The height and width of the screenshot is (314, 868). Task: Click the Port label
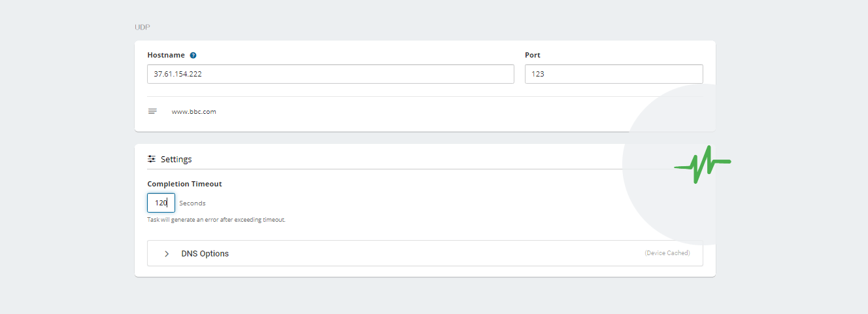pos(533,56)
